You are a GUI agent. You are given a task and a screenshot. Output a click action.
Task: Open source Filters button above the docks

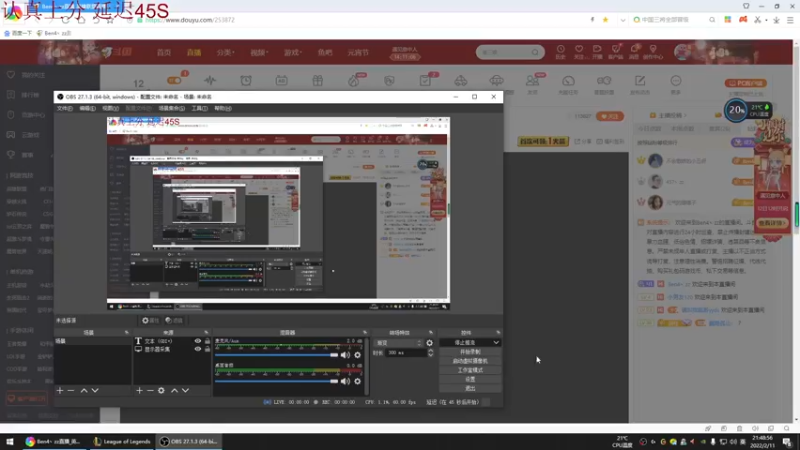(x=174, y=320)
